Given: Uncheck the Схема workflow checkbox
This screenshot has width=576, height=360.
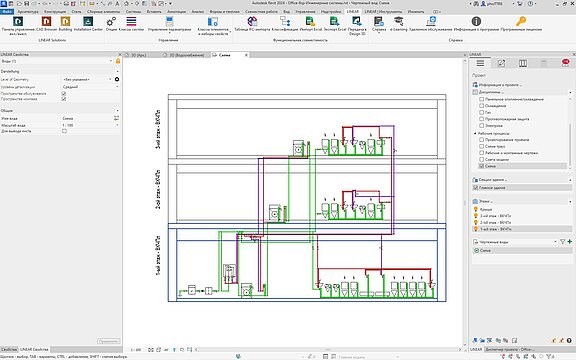Looking at the screenshot, I should pyautogui.click(x=481, y=166).
